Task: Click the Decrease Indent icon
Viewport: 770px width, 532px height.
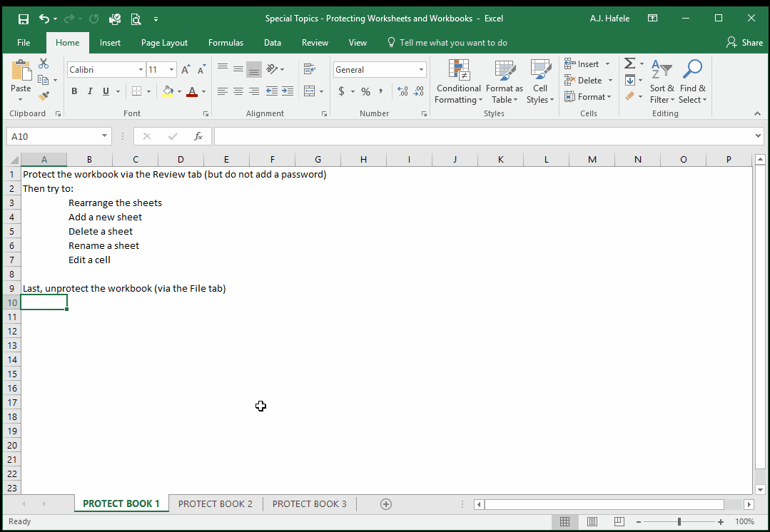Action: coord(272,91)
